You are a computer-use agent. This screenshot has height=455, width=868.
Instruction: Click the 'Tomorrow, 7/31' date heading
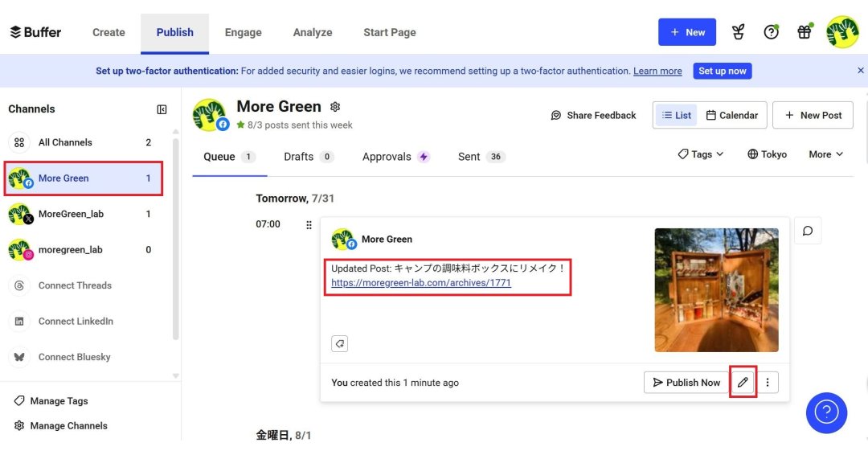[295, 199]
